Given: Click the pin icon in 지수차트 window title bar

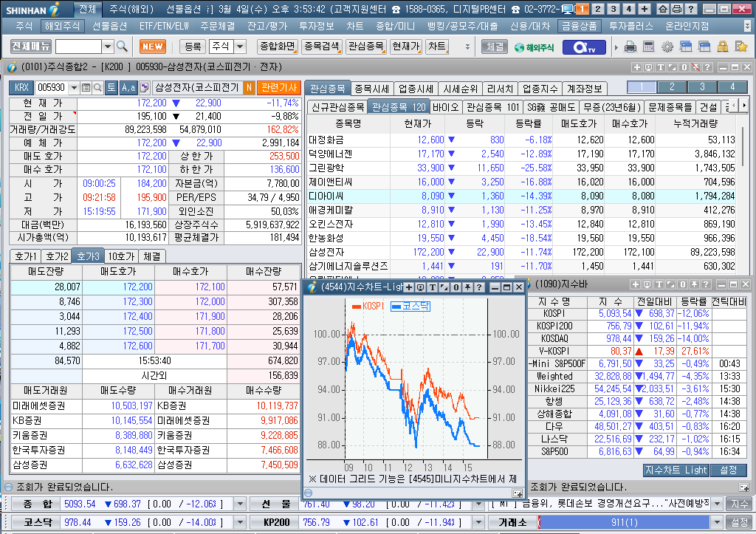Looking at the screenshot, I should tap(467, 287).
